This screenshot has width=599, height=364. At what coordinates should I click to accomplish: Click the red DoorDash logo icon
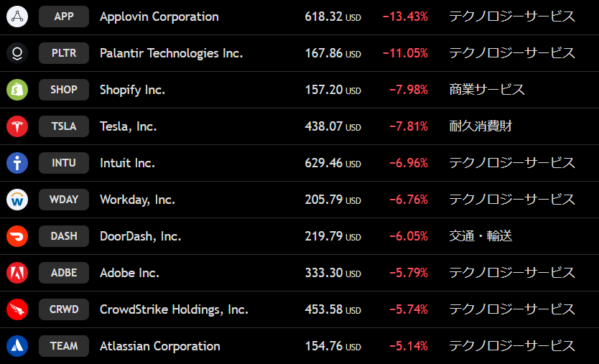[17, 236]
